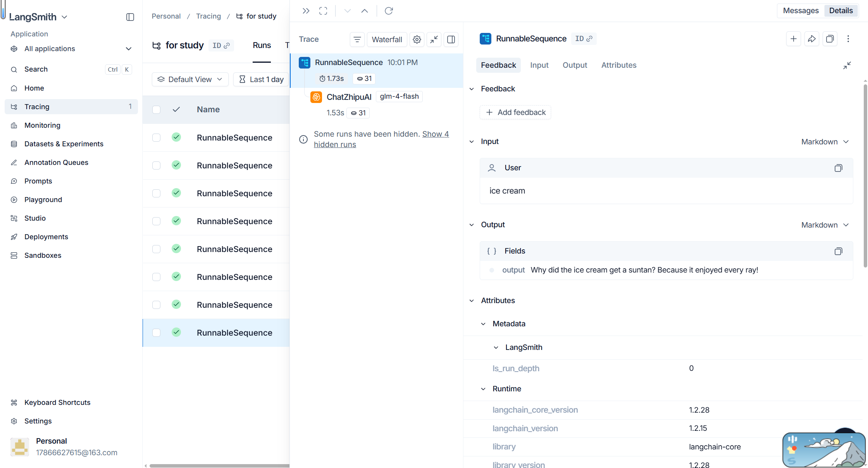Collapse the Input section
Viewport: 868px width, 468px height.
(x=472, y=142)
